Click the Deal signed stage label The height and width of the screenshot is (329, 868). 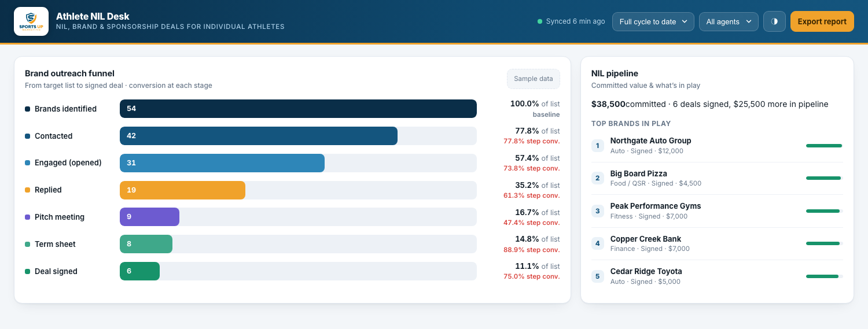(x=56, y=271)
